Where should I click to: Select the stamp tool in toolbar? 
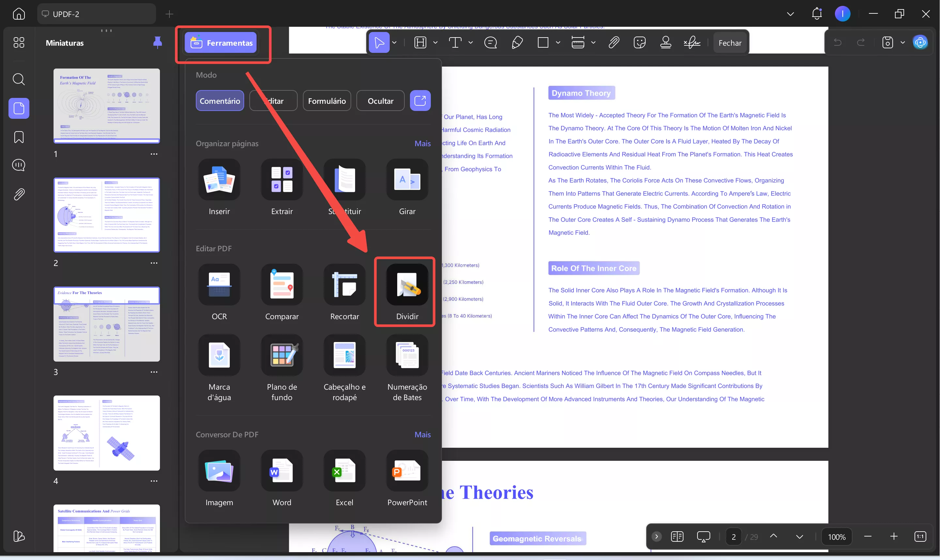tap(665, 43)
